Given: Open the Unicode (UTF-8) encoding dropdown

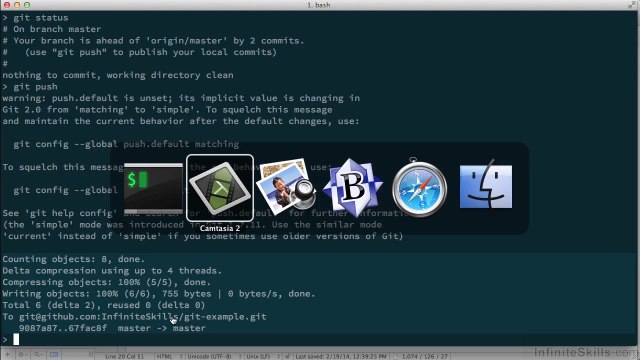Looking at the screenshot, I should point(214,356).
